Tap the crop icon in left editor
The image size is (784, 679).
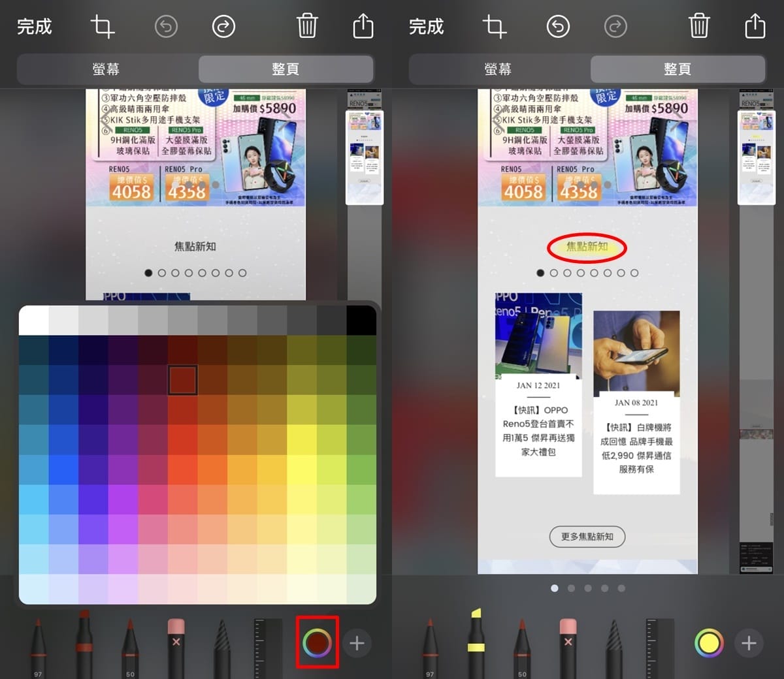[x=103, y=27]
